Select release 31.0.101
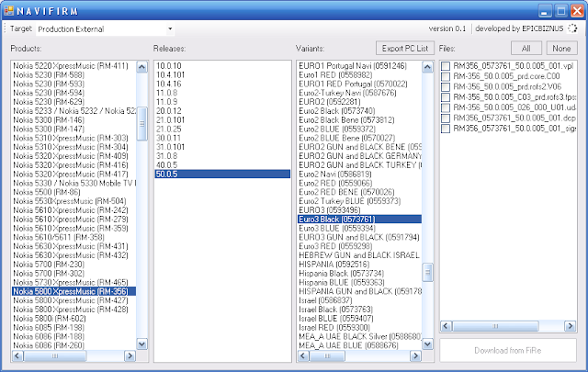588x372 pixels. tap(170, 147)
